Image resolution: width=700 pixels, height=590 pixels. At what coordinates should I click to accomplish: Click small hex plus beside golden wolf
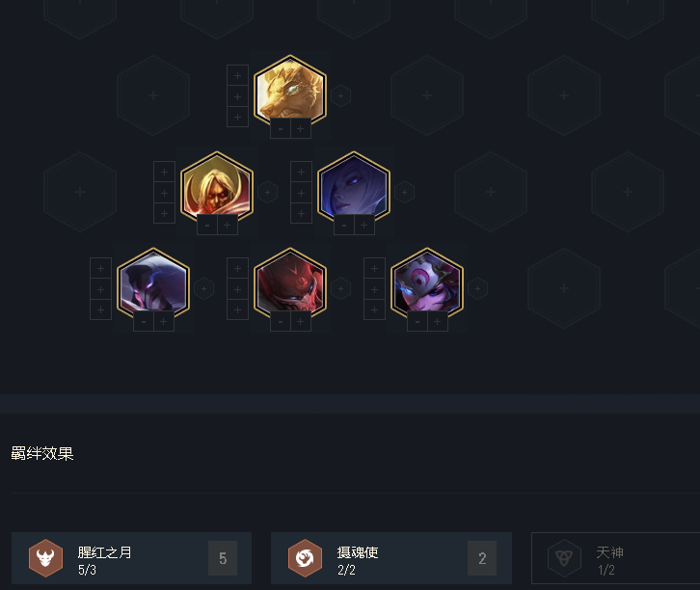click(340, 95)
